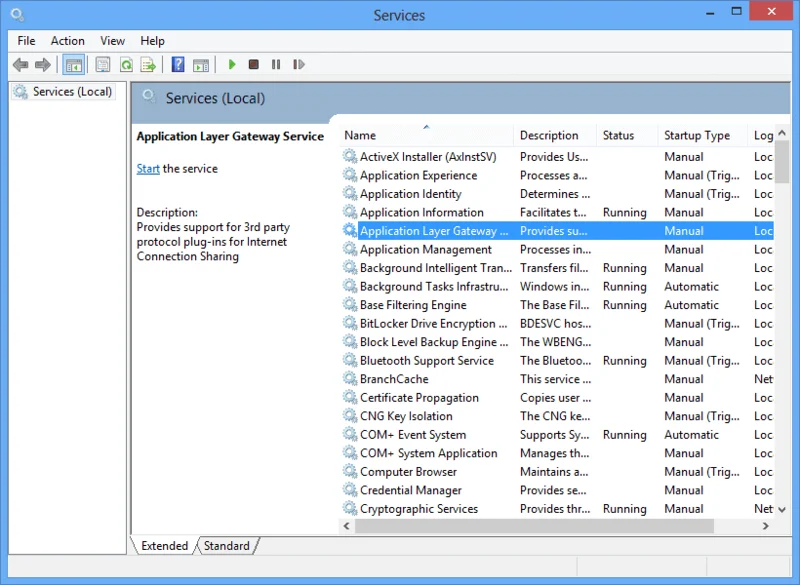
Task: Sort by the Name column header
Action: point(427,135)
